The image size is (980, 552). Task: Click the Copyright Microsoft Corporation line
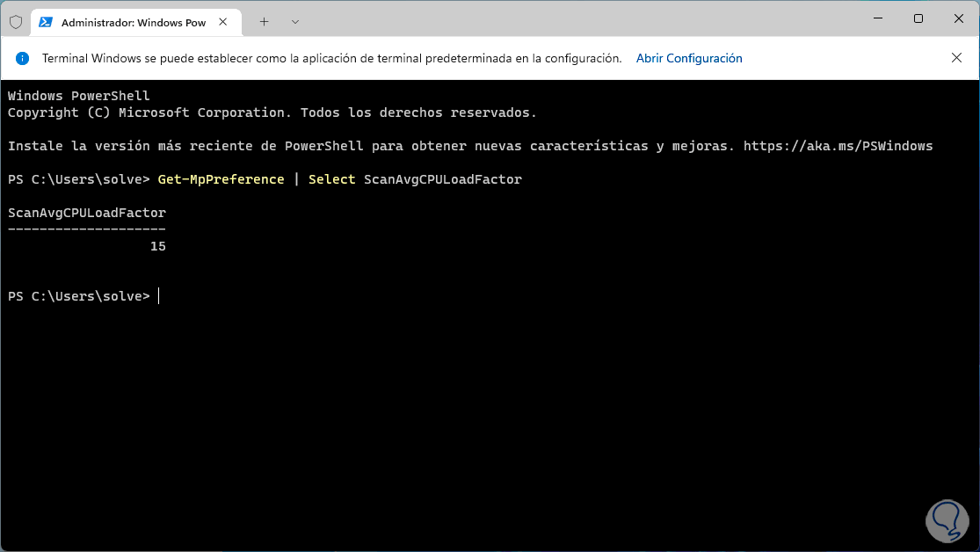[272, 113]
